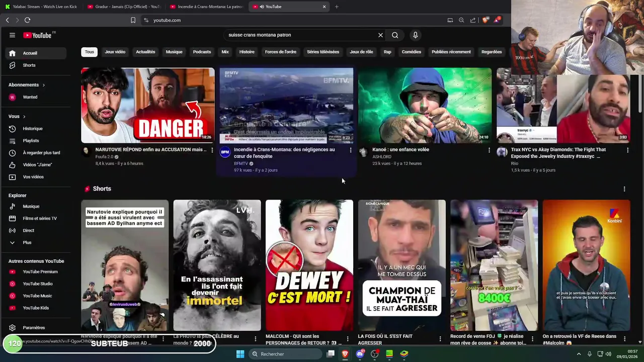
Task: Click the youtube.com address bar
Action: click(x=292, y=20)
